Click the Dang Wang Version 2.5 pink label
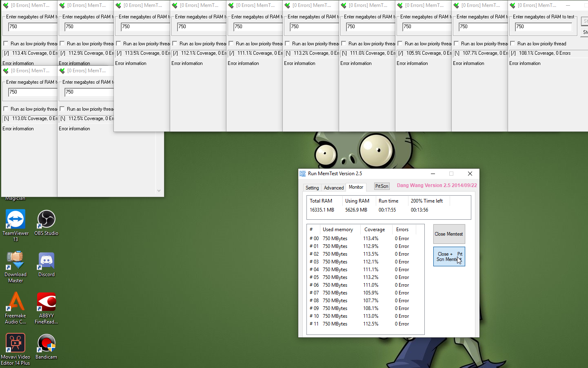Image resolution: width=588 pixels, height=368 pixels. (x=437, y=185)
